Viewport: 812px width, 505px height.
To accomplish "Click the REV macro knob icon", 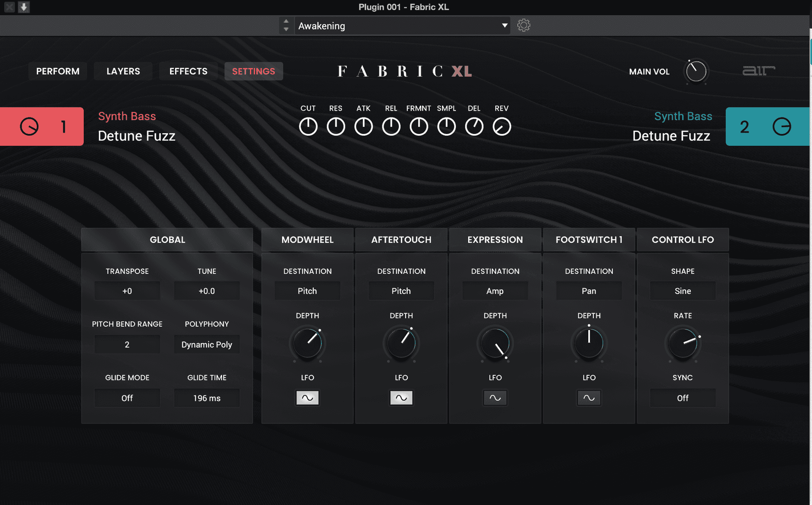I will tap(502, 126).
